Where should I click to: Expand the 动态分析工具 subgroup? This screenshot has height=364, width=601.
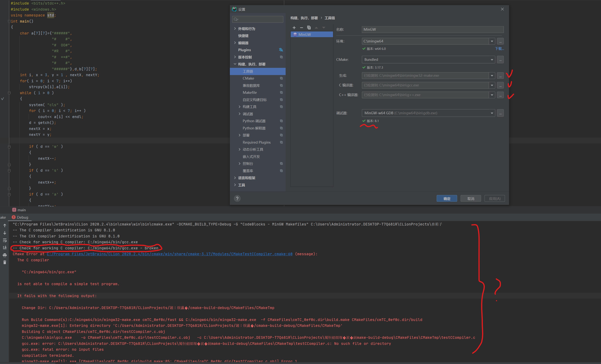click(x=239, y=149)
